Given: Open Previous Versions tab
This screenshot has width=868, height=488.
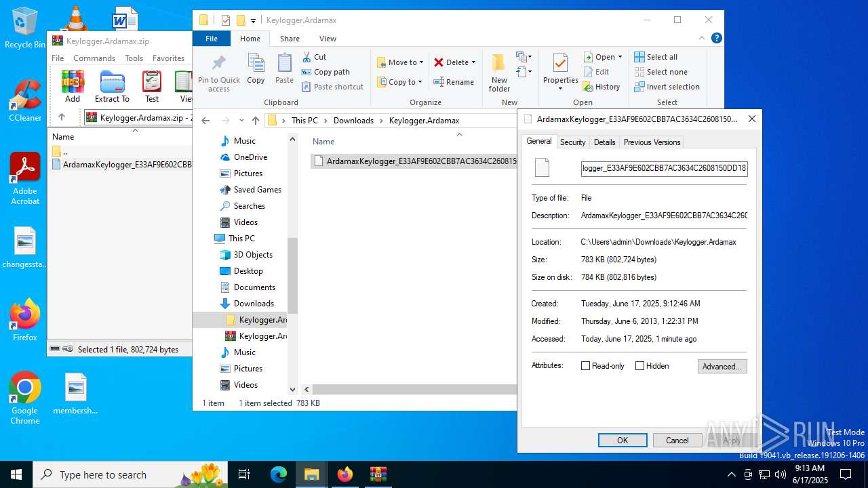Looking at the screenshot, I should pos(652,142).
